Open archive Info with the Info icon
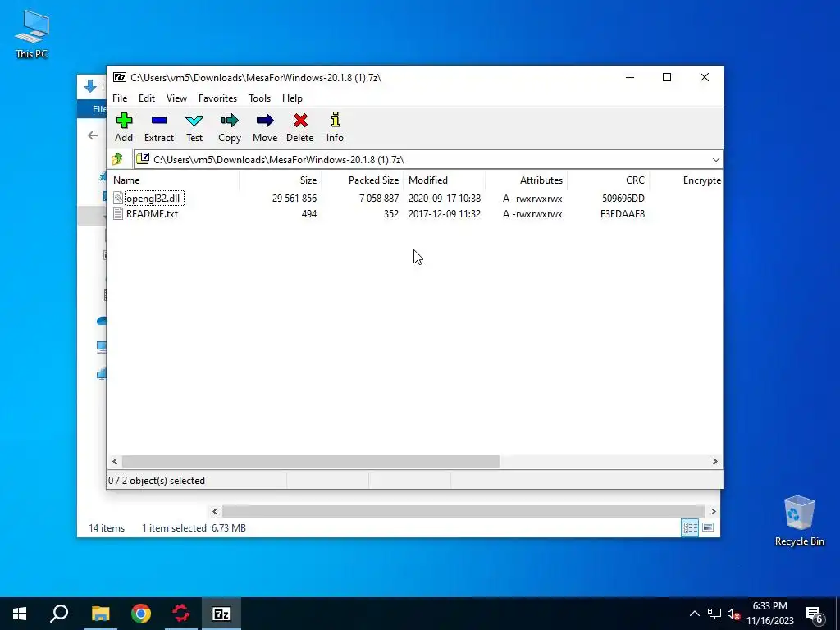 335,127
